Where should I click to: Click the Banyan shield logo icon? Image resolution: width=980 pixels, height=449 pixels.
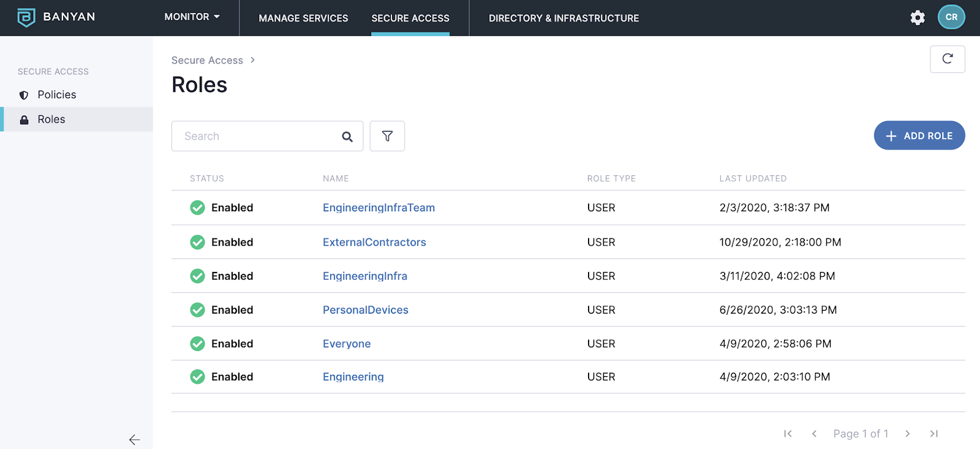(x=26, y=18)
